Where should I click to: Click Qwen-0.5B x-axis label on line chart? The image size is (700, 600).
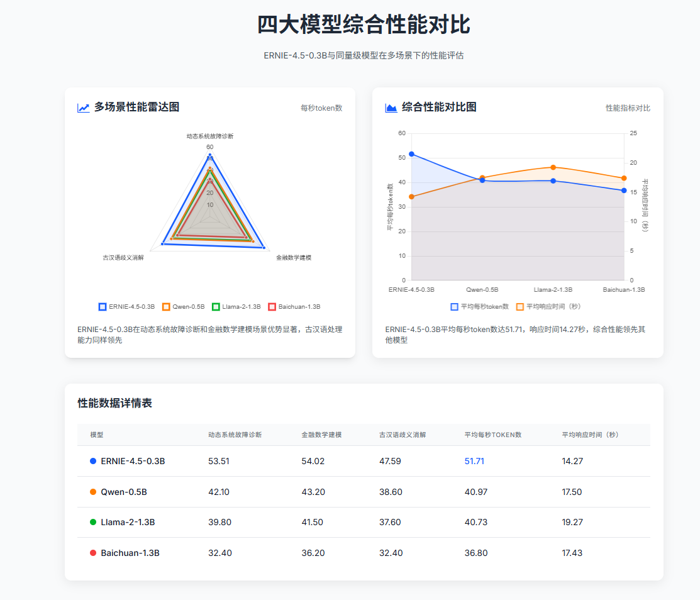(x=482, y=290)
